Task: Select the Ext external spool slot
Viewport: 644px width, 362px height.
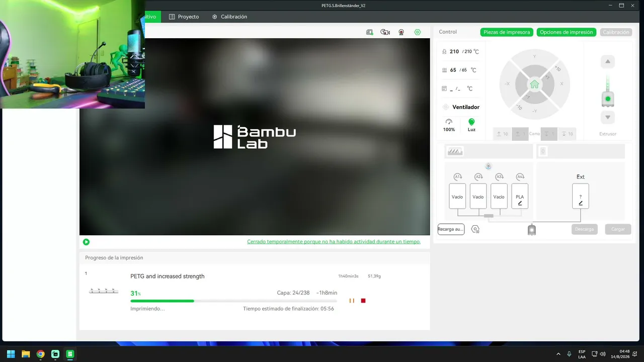Action: click(581, 196)
